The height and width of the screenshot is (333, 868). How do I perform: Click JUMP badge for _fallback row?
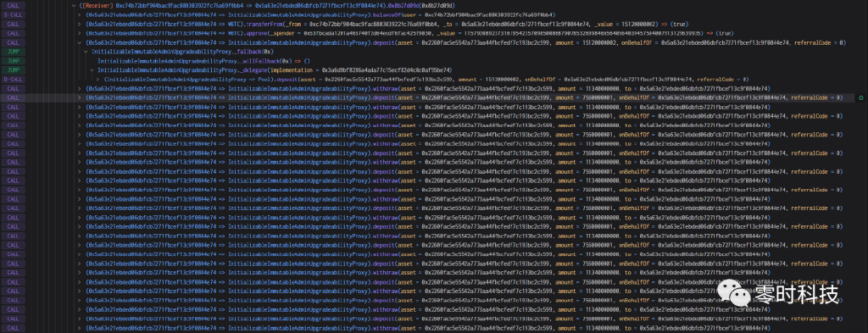[13, 52]
